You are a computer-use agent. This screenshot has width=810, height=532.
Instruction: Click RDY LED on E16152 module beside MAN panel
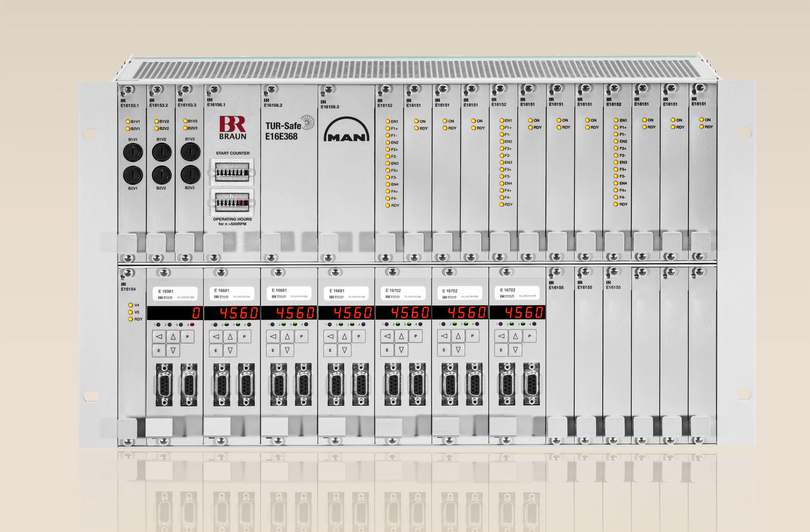(388, 205)
